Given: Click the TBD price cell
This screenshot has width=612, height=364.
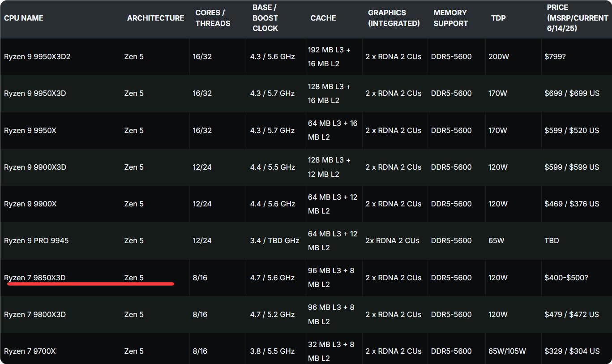Looking at the screenshot, I should pyautogui.click(x=552, y=240).
